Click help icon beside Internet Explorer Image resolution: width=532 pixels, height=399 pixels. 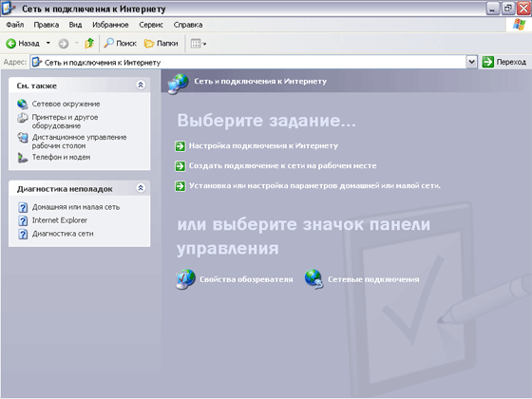click(x=23, y=220)
